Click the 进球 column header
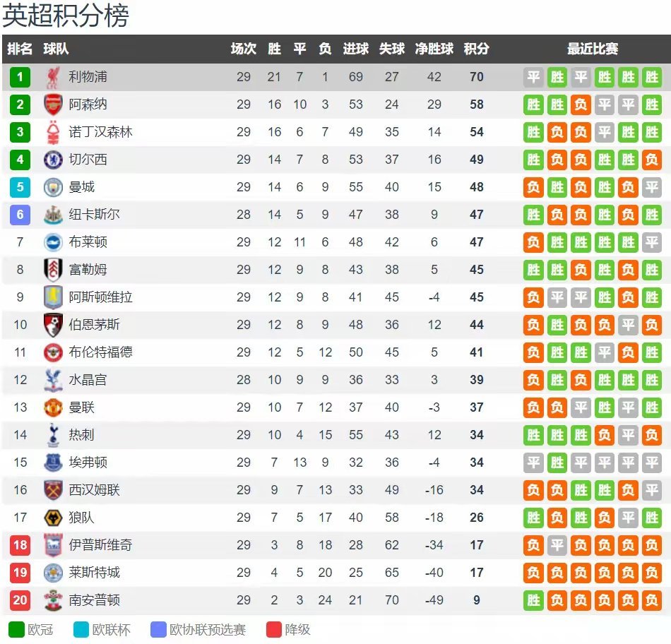671x644 pixels. pos(355,49)
